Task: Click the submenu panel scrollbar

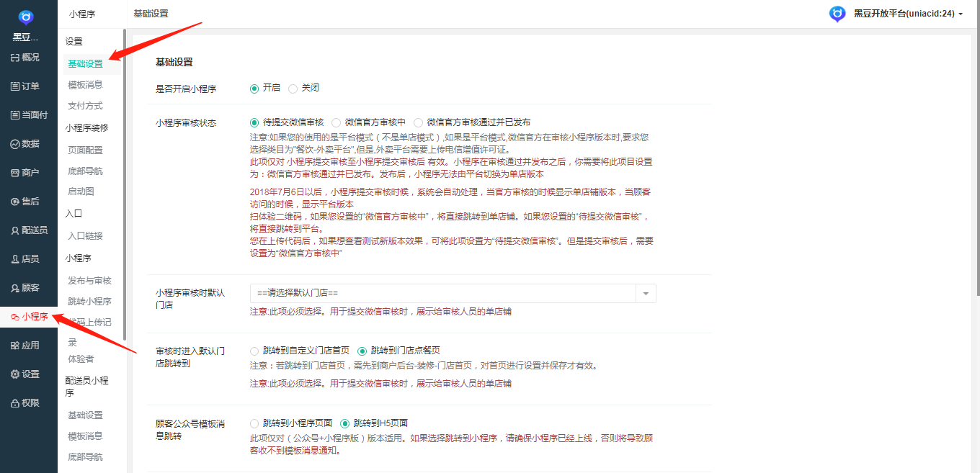Action: coord(125,184)
